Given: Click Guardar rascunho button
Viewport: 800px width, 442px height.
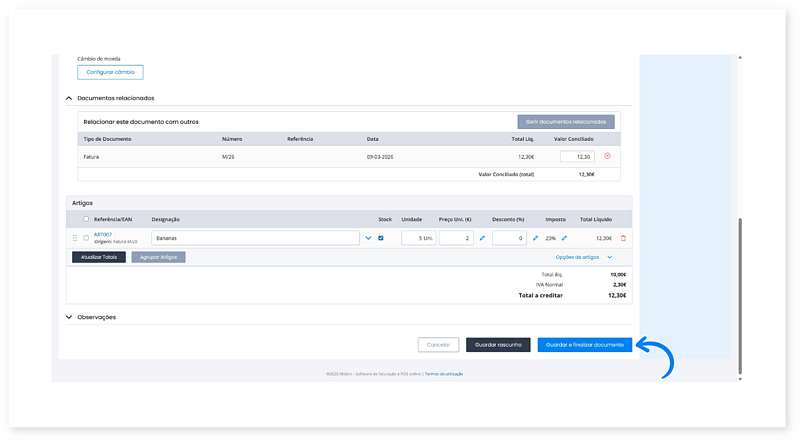Looking at the screenshot, I should [498, 344].
